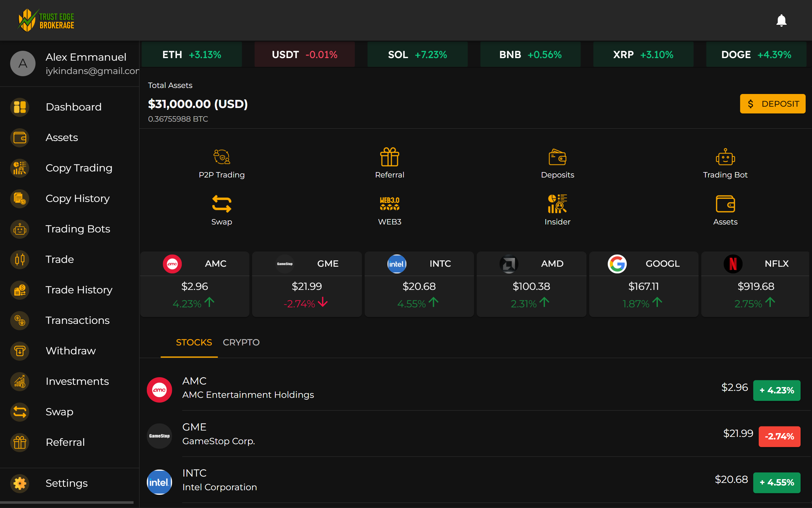Open Swap shortcut icon in main panel
The height and width of the screenshot is (508, 812).
click(x=222, y=204)
